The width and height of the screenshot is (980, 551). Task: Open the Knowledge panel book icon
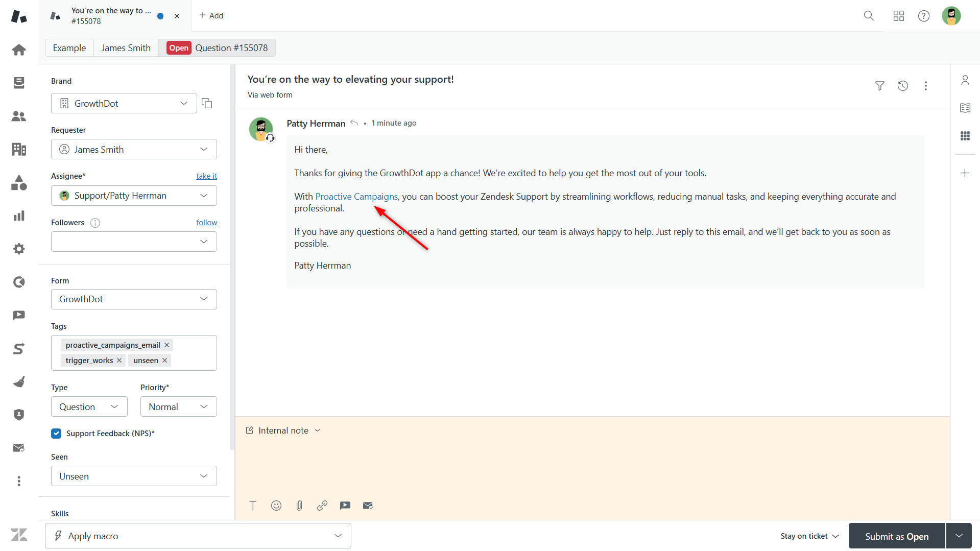[x=965, y=108]
